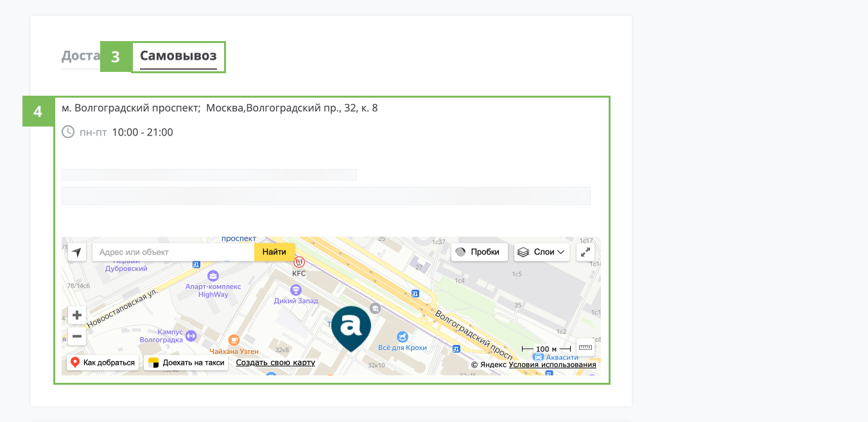Open the Слои layers dropdown
Screen dimensions: 868x422
click(542, 252)
